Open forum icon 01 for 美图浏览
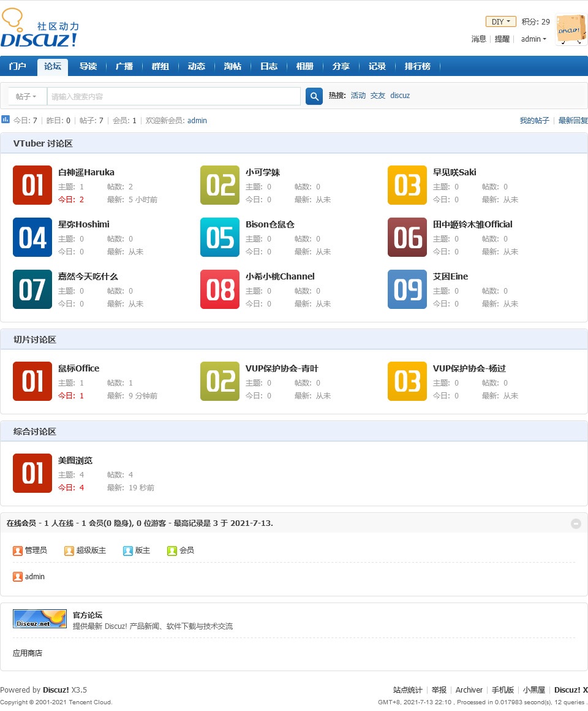Screen dimensions: 588x711 [32, 473]
